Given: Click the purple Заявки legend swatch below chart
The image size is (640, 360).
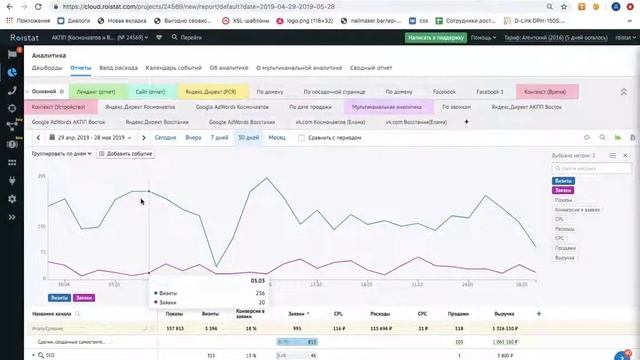Looking at the screenshot, I should point(84,298).
